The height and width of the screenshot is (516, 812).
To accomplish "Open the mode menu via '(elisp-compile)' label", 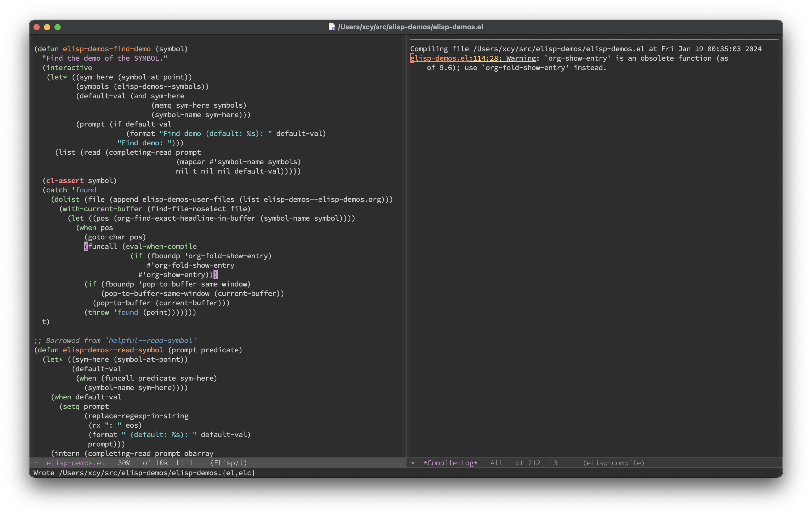I will point(613,463).
